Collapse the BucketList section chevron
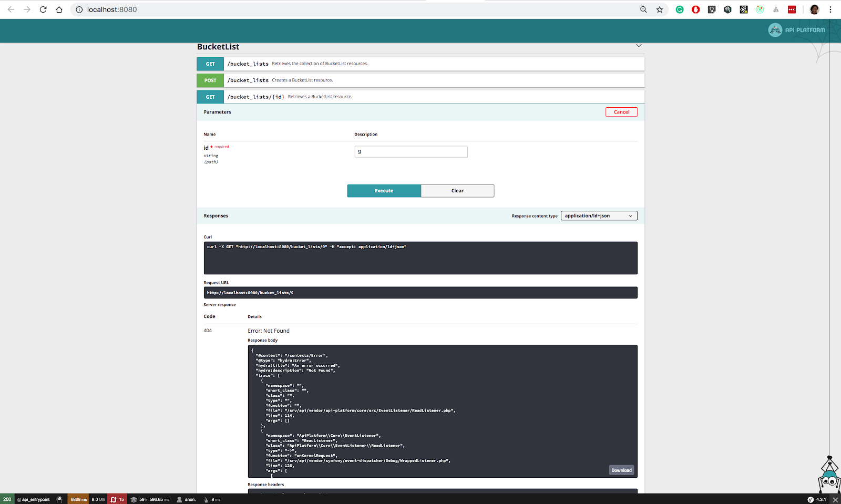841x504 pixels. pos(639,46)
